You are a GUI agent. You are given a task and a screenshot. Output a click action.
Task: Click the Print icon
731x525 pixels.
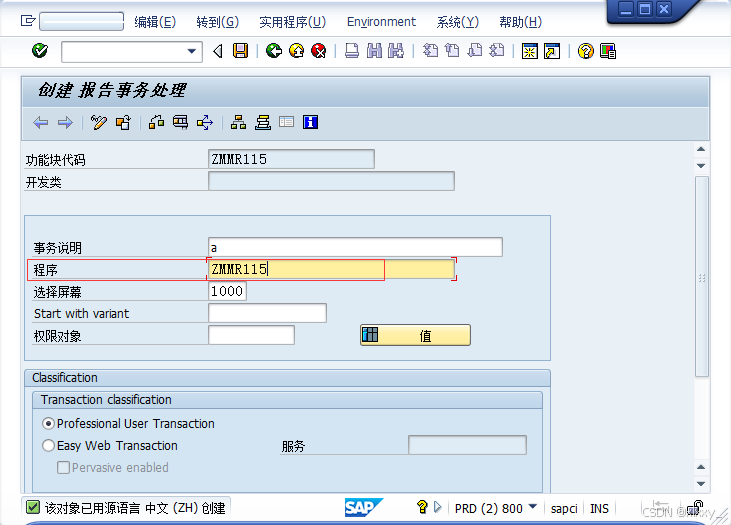pyautogui.click(x=352, y=50)
